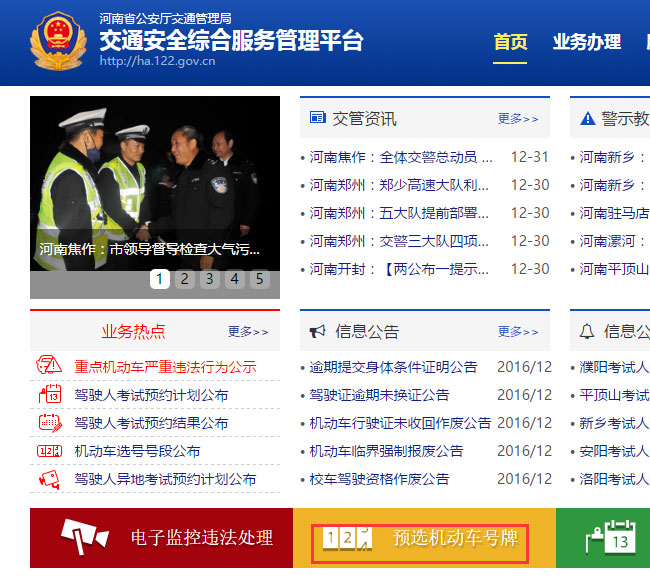
Task: Click the 更多>> link in the 信息公告 panel
Action: pyautogui.click(x=518, y=331)
